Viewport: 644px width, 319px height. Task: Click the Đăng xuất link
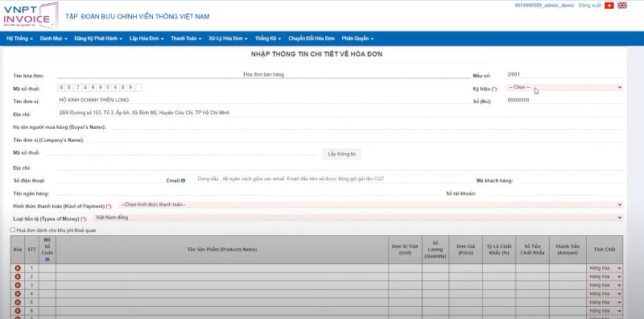589,6
